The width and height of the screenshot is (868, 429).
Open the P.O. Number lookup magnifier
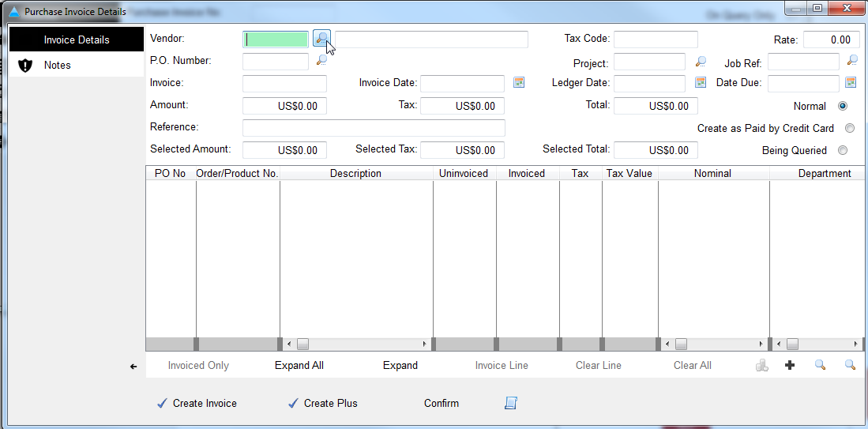321,60
